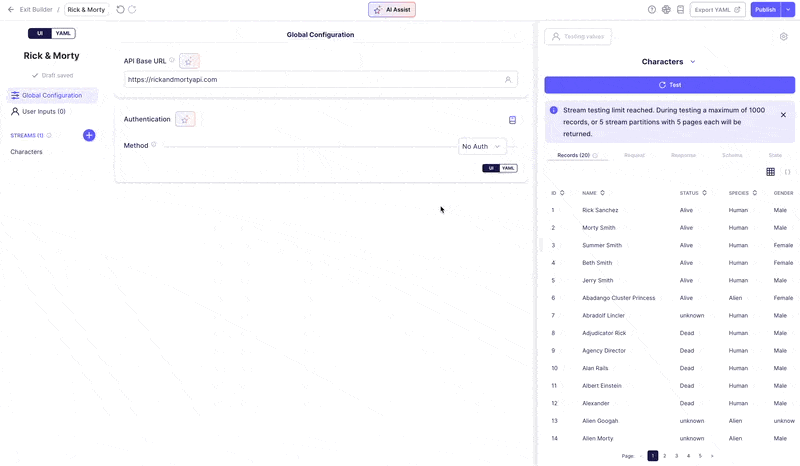Run the stream Test button
The height and width of the screenshot is (466, 800).
pyautogui.click(x=669, y=85)
